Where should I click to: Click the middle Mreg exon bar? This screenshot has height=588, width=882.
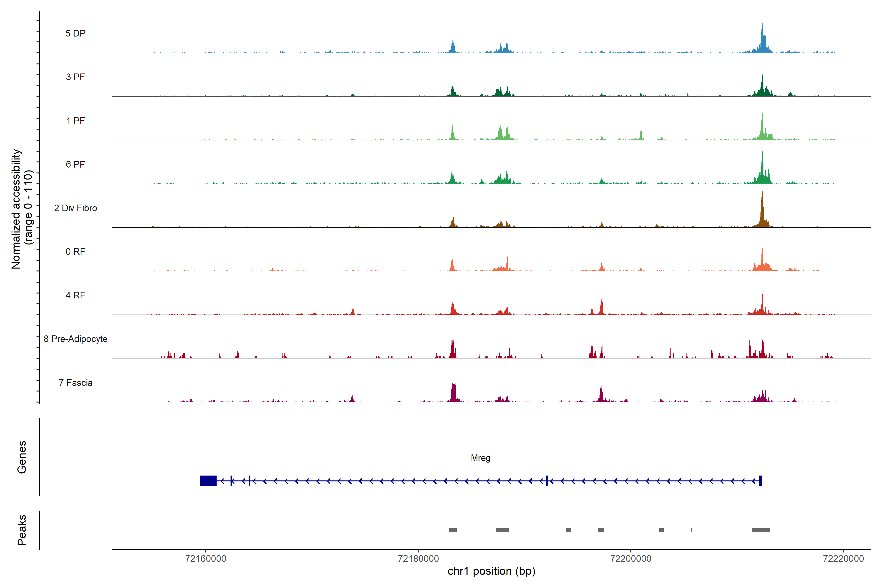pyautogui.click(x=547, y=481)
